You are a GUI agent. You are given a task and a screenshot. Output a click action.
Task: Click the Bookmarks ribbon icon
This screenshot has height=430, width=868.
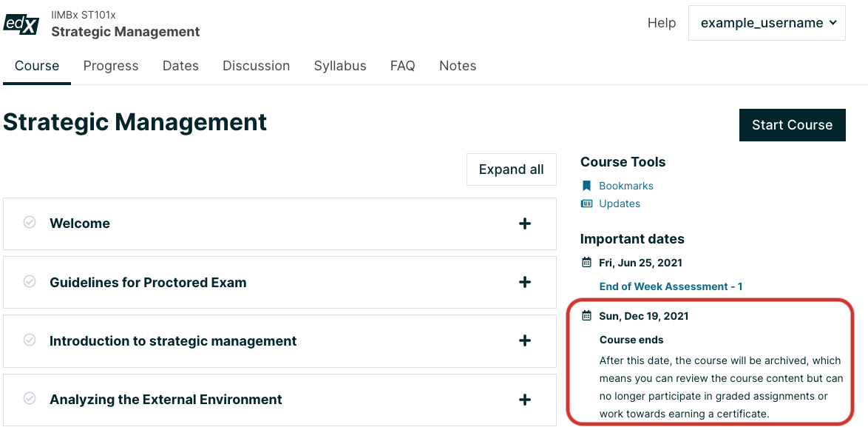pos(586,186)
